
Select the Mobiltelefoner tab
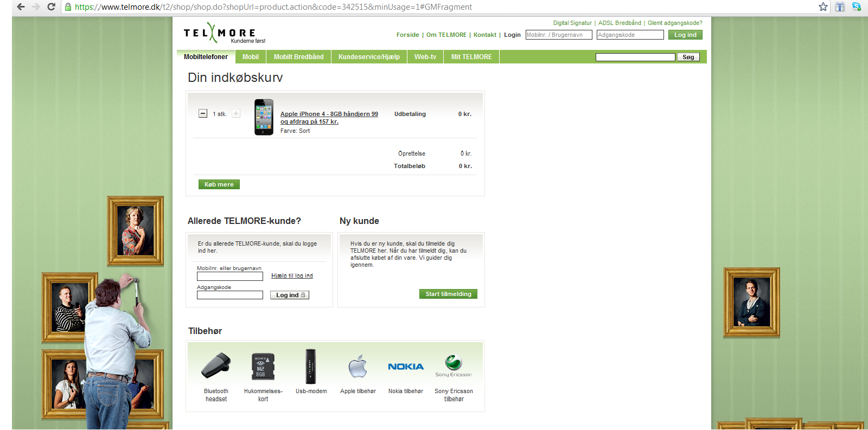206,57
